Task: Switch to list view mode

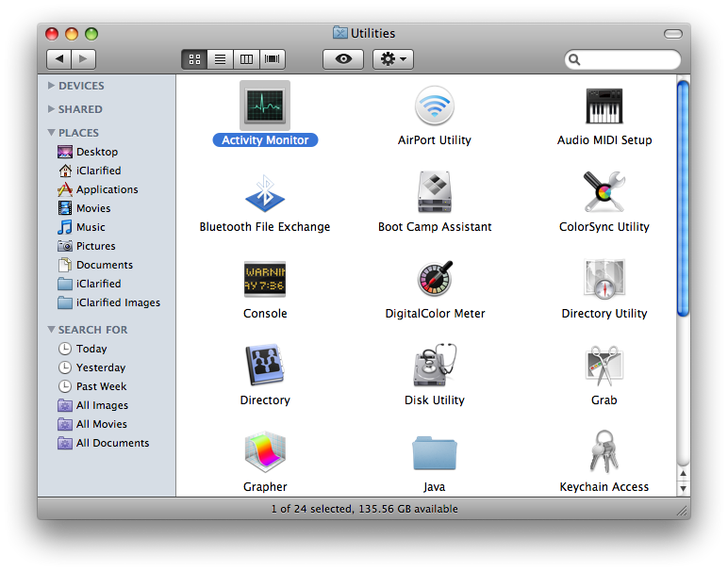Action: click(220, 59)
